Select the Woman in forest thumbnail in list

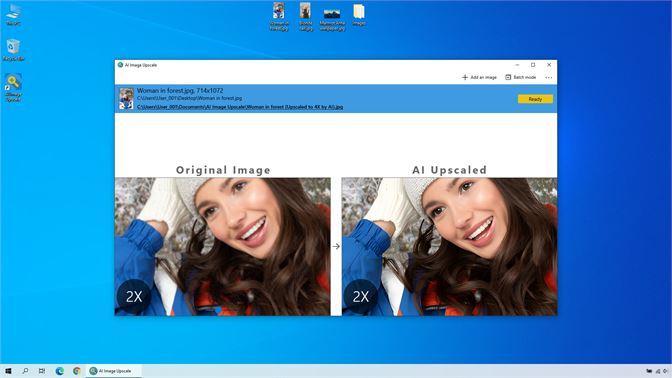(x=126, y=99)
